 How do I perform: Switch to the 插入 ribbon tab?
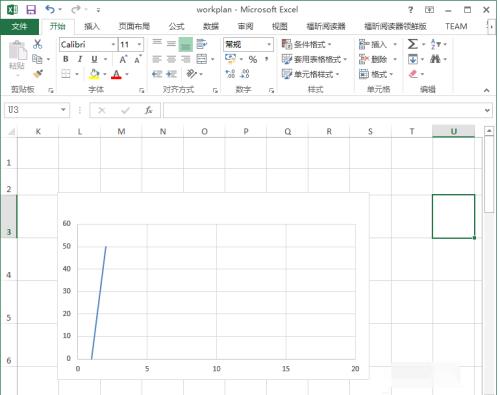click(92, 26)
